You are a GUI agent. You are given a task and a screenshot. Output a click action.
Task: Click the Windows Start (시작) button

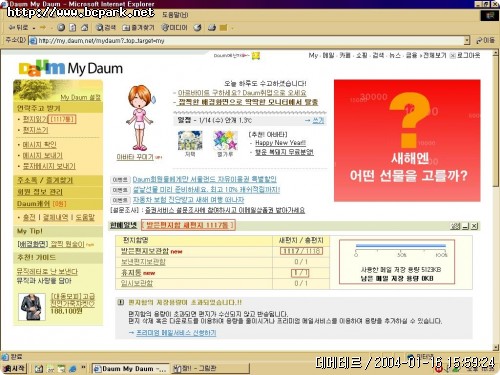coord(14,368)
